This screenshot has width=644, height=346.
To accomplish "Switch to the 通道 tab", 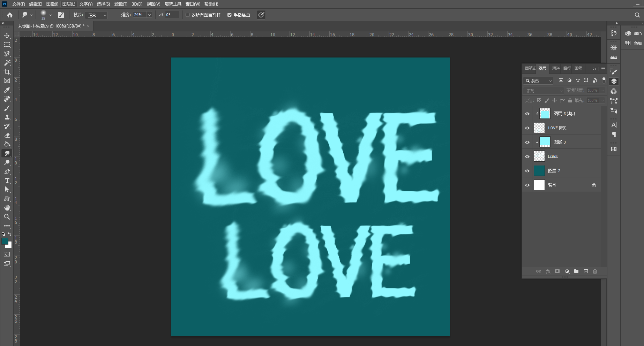I will [x=556, y=68].
